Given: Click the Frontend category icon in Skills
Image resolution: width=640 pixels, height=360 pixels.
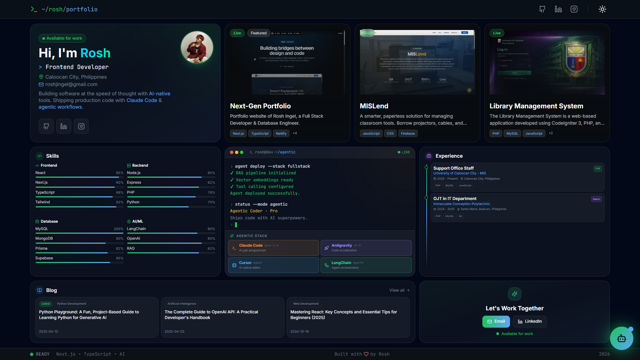Looking at the screenshot, I should coord(37,165).
